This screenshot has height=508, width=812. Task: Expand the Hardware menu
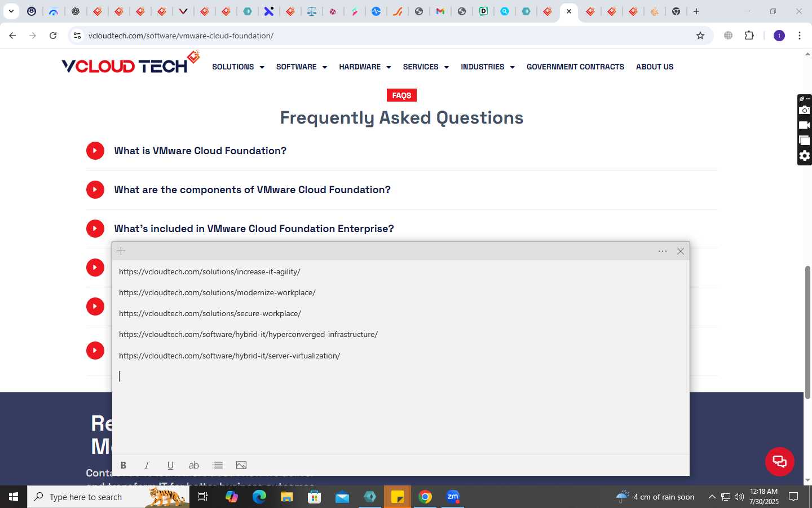coord(365,67)
